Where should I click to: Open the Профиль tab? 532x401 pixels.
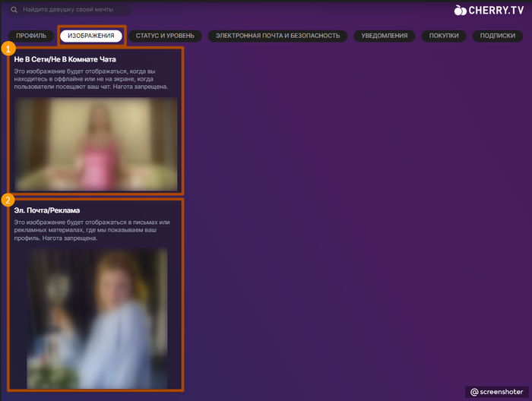coord(31,36)
